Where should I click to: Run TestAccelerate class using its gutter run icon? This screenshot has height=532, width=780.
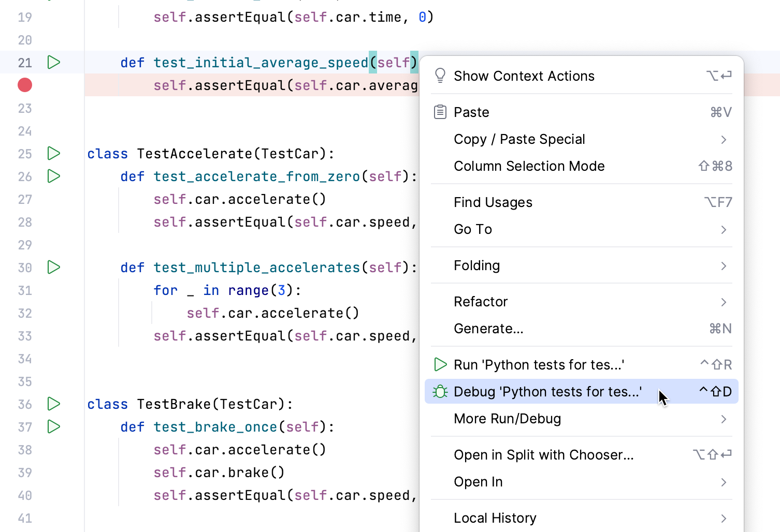(53, 153)
